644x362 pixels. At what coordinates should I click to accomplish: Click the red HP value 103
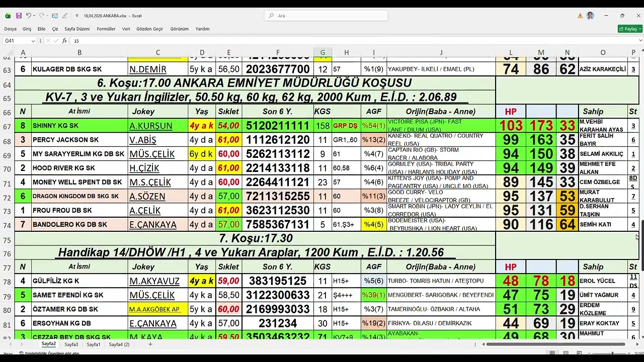[x=511, y=126]
